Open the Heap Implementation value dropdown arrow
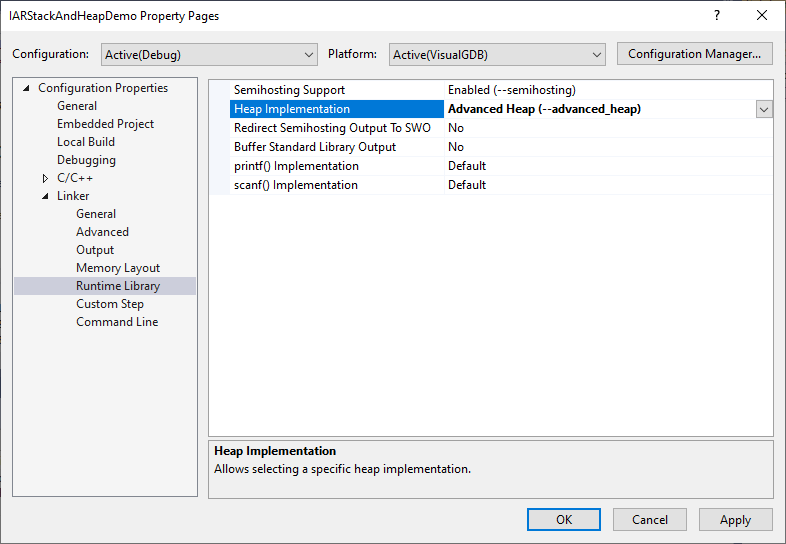This screenshot has width=786, height=544. (x=764, y=109)
